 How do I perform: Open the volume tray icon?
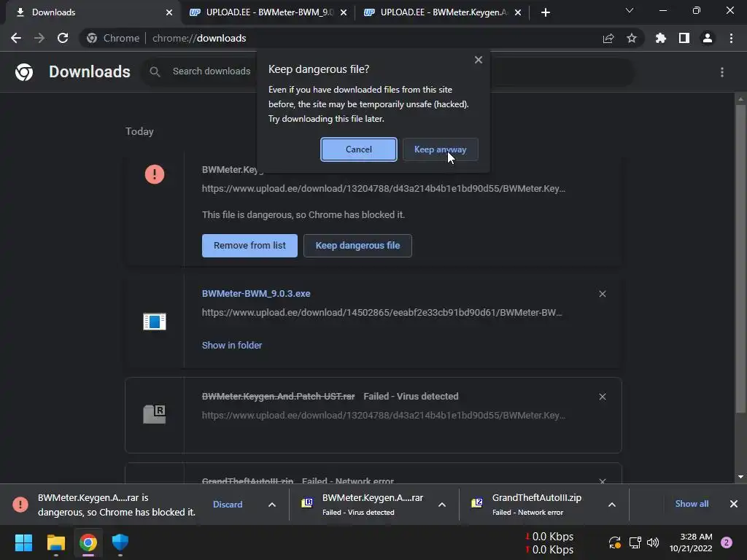[x=653, y=542]
